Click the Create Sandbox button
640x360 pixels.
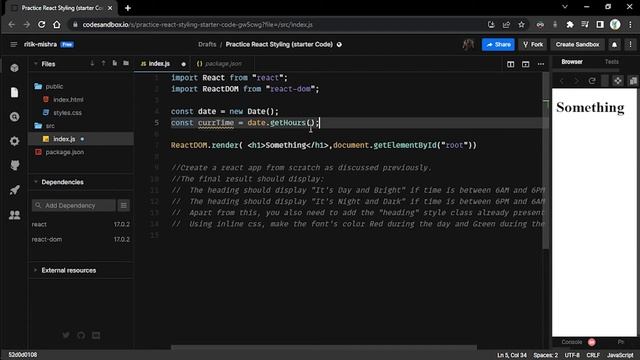[577, 44]
